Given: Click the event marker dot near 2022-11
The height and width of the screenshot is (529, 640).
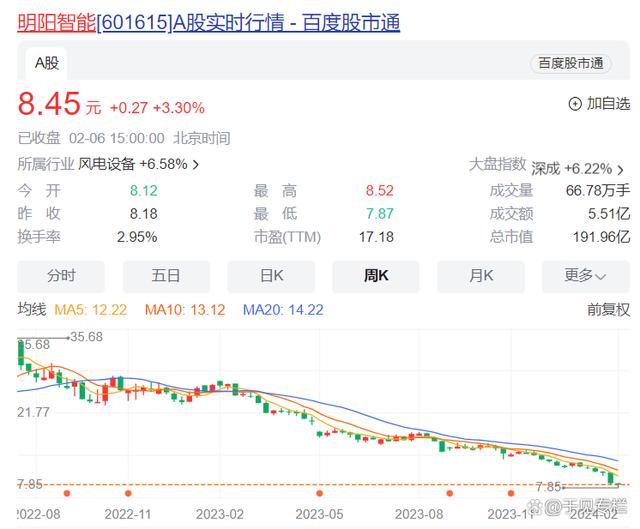Looking at the screenshot, I should click(128, 493).
